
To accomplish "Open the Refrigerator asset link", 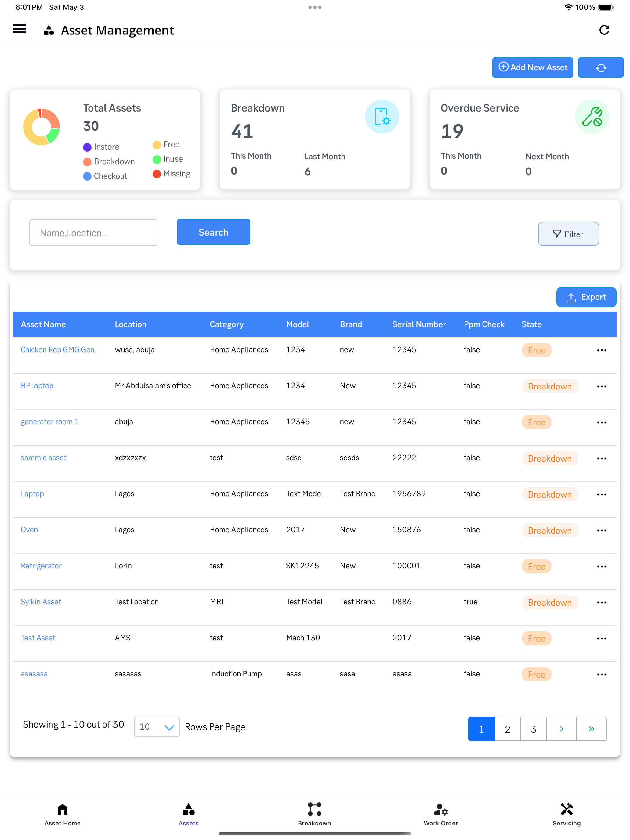I will click(41, 566).
